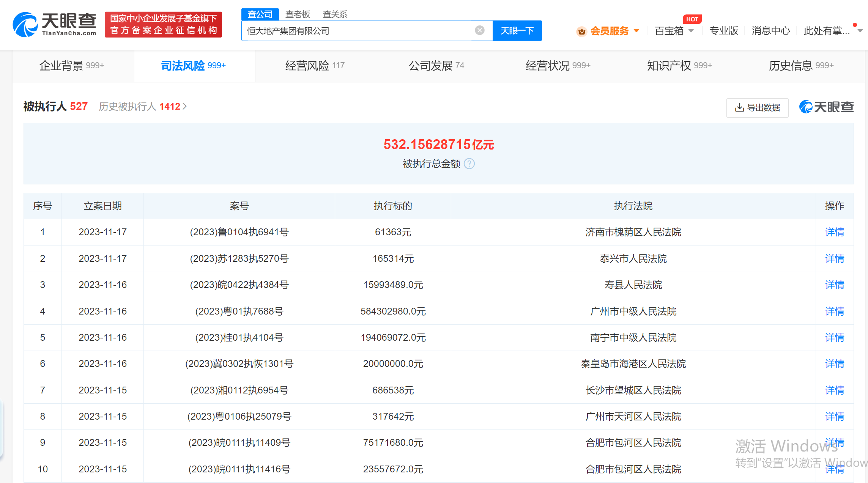Clear the search box with X icon
Image resolution: width=868 pixels, height=483 pixels.
pos(480,30)
